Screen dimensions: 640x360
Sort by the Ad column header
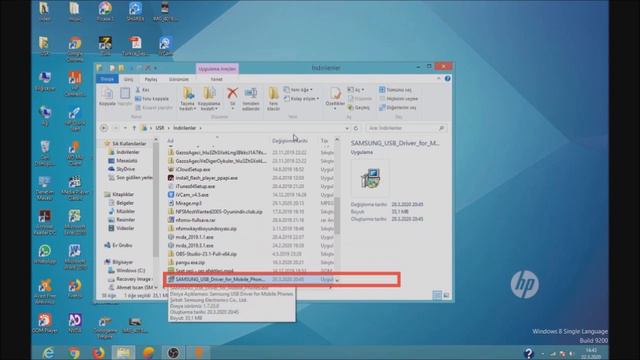coord(170,141)
